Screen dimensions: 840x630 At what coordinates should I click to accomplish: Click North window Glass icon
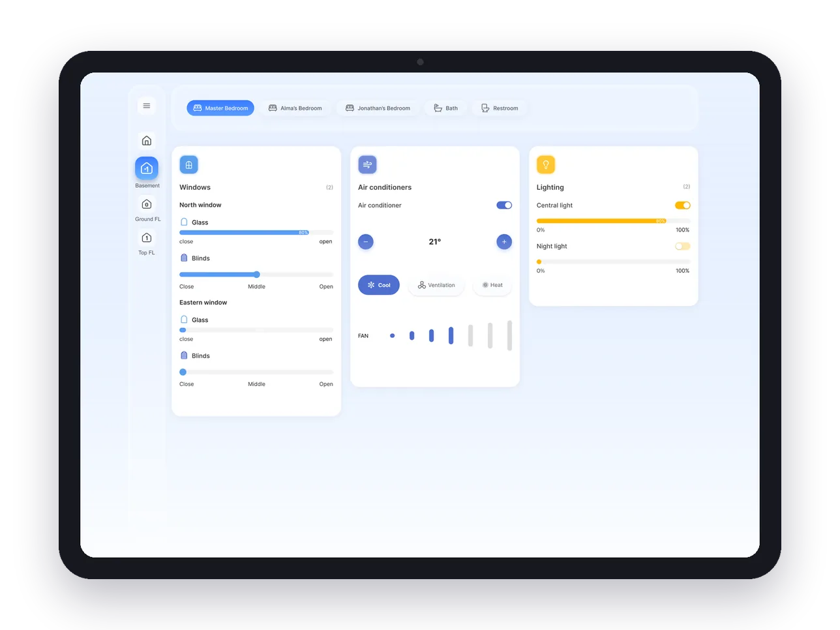(184, 222)
